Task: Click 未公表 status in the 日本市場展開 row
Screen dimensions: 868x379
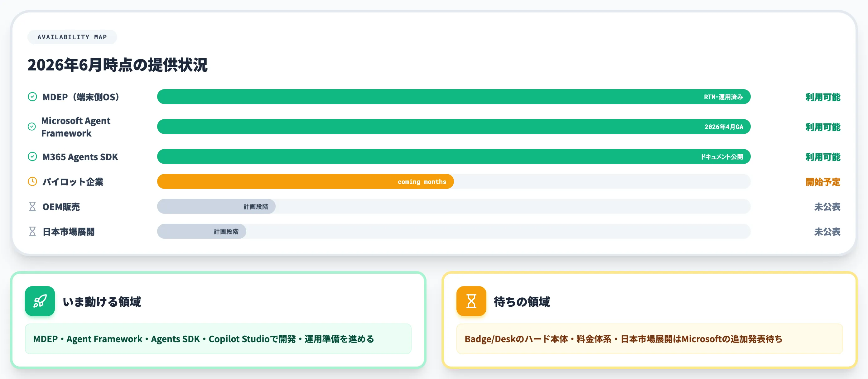Action: click(827, 232)
